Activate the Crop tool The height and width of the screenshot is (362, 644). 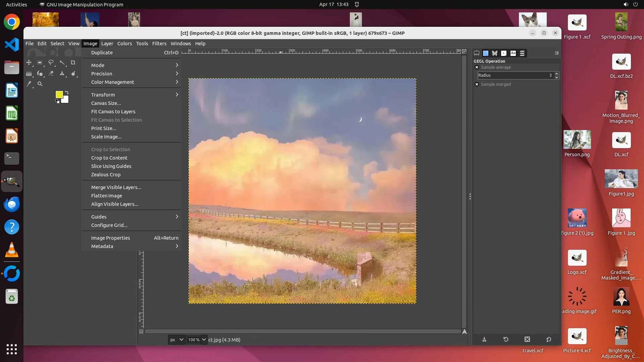(73, 63)
